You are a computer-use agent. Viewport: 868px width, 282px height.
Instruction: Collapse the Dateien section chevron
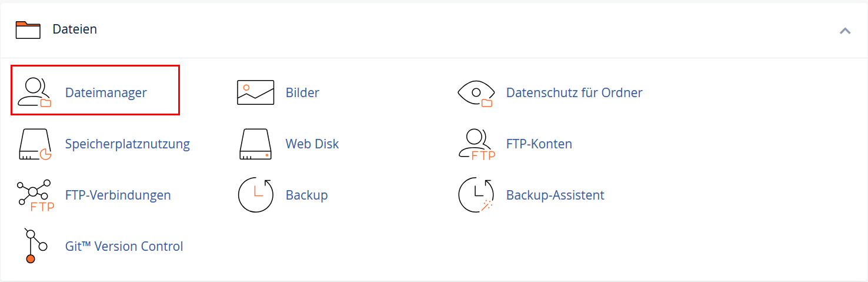(x=845, y=31)
